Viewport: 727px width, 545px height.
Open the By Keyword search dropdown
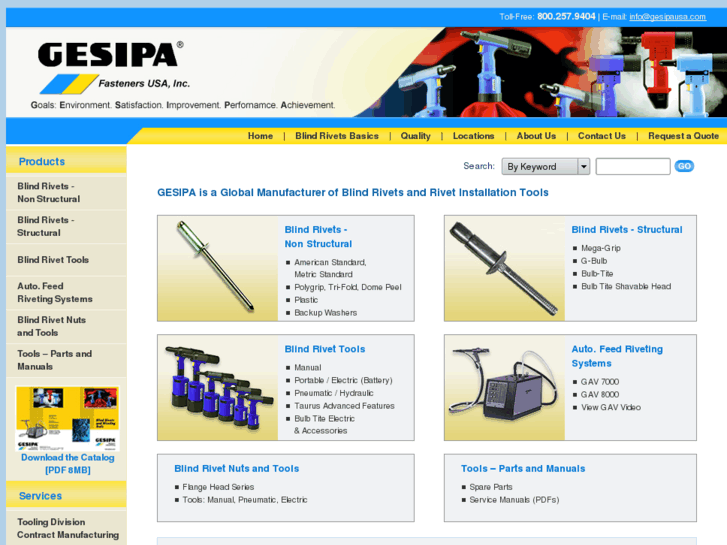click(x=545, y=167)
